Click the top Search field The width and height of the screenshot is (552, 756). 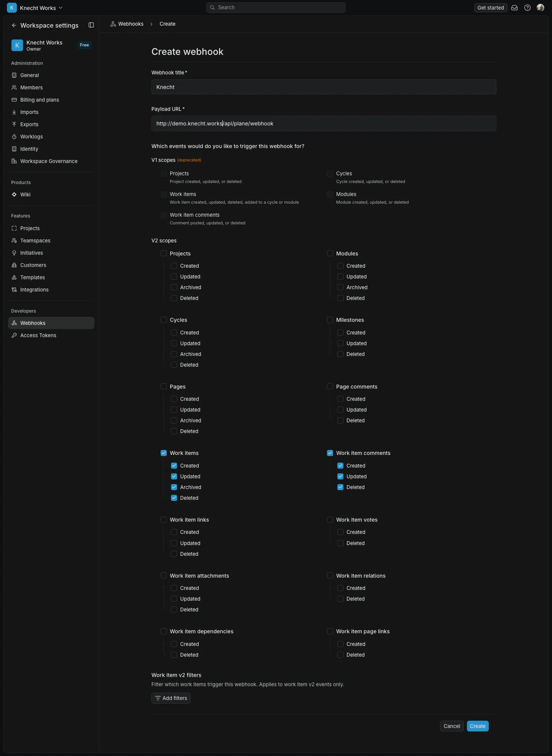[x=276, y=8]
